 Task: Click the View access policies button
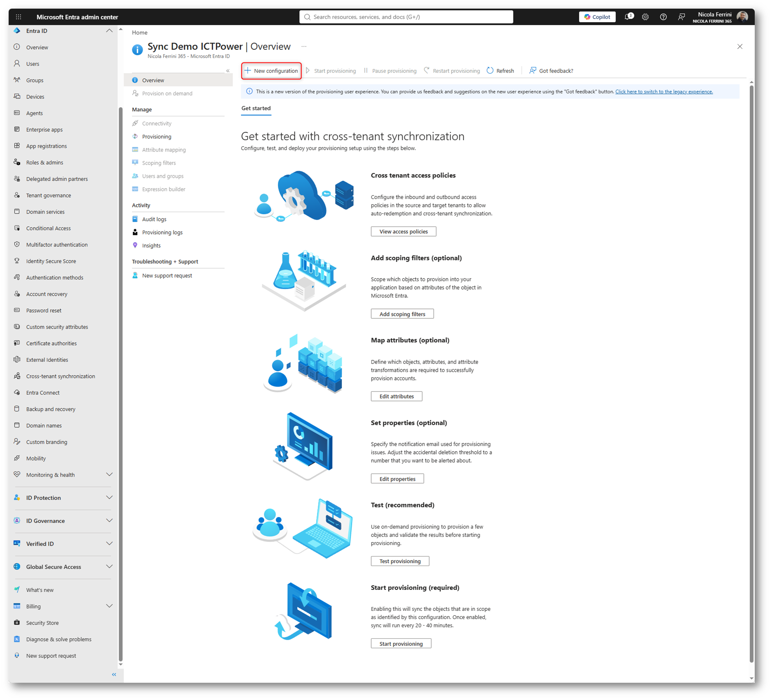[403, 231]
